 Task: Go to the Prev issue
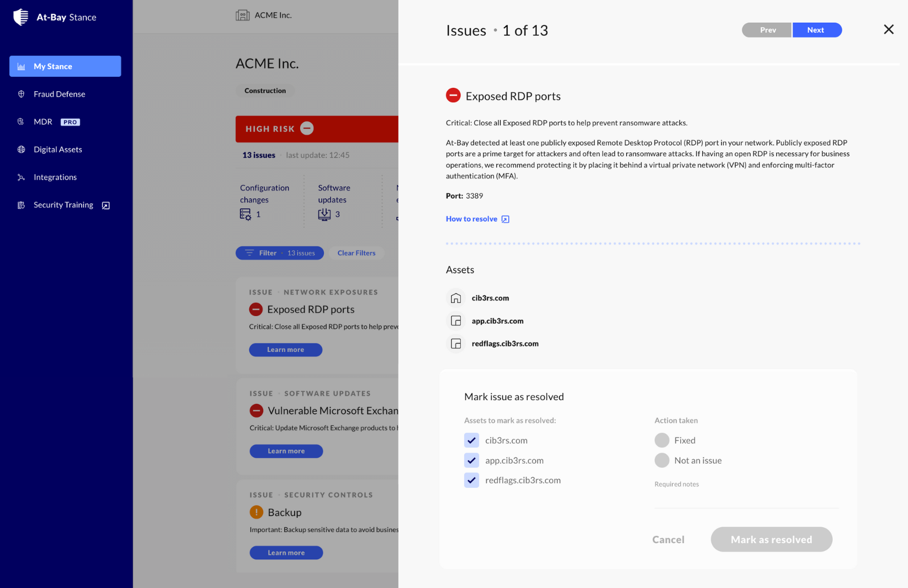pos(767,30)
